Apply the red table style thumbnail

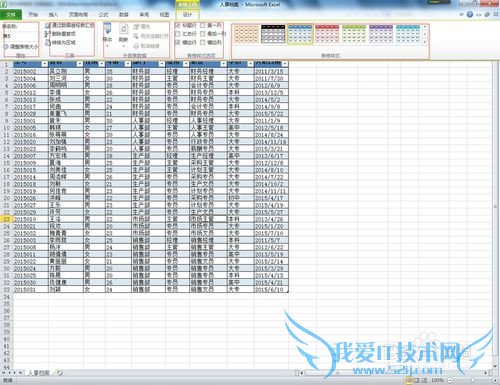tap(327, 34)
